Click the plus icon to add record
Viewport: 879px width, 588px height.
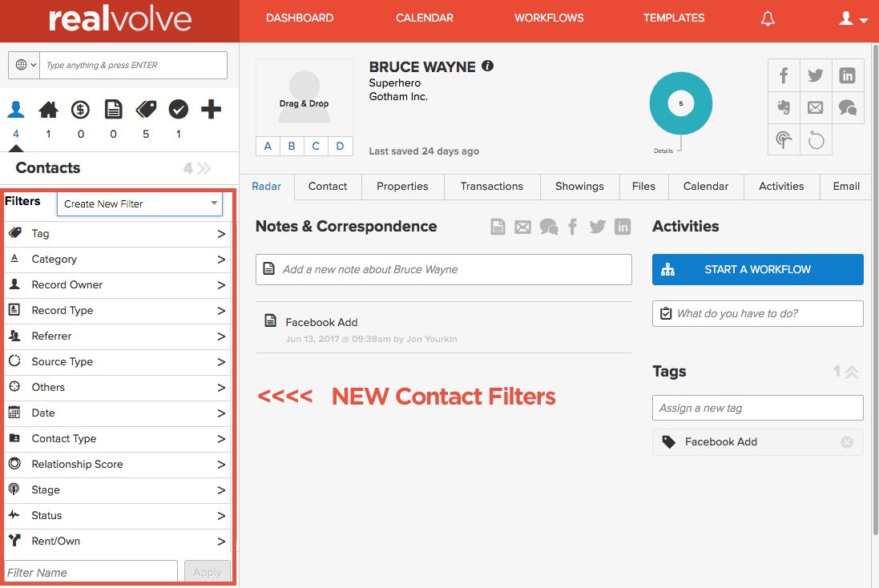coord(211,110)
